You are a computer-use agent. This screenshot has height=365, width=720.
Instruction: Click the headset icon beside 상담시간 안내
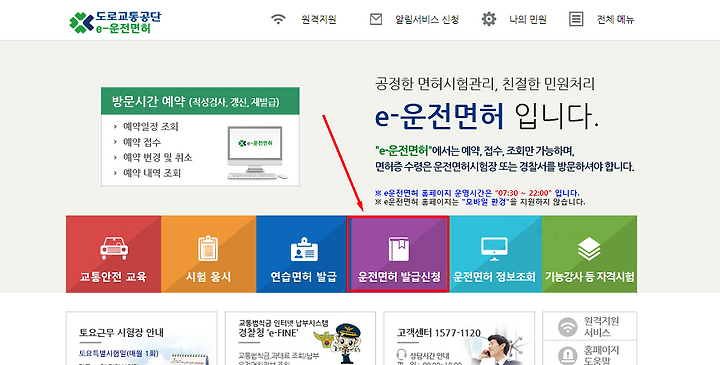pos(401,355)
